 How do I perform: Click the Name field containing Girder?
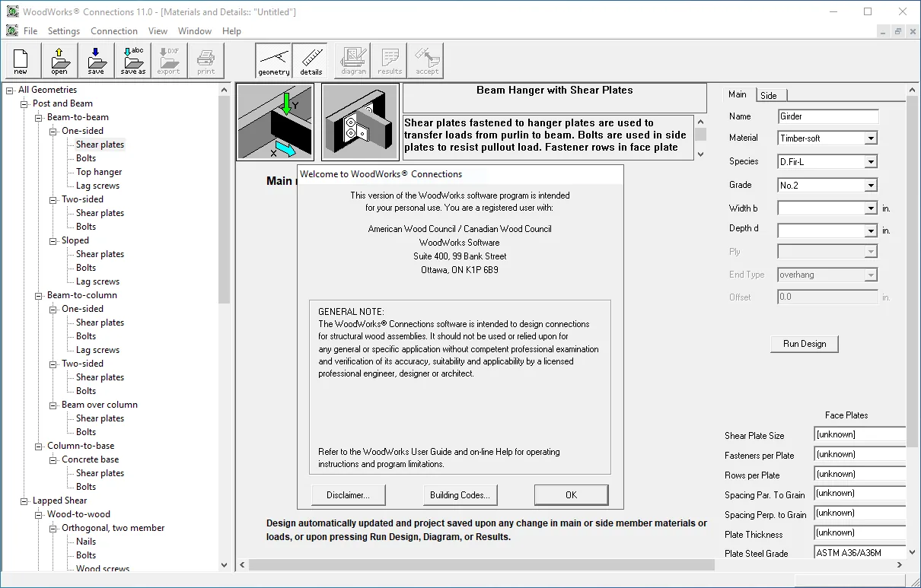(x=828, y=116)
